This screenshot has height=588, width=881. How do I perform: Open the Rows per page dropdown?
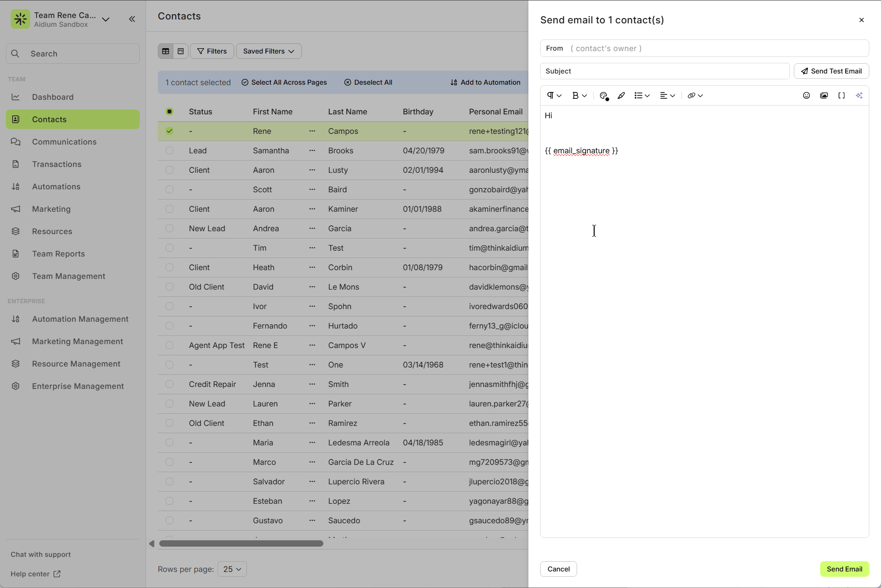tap(232, 569)
